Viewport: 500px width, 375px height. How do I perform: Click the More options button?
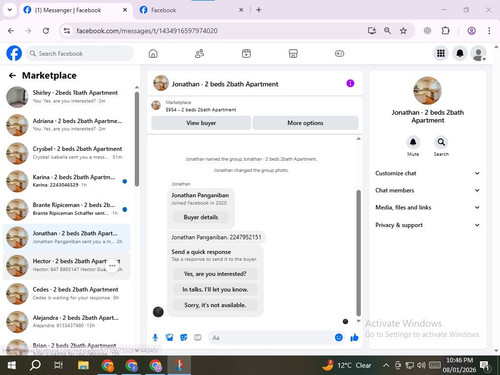[305, 123]
